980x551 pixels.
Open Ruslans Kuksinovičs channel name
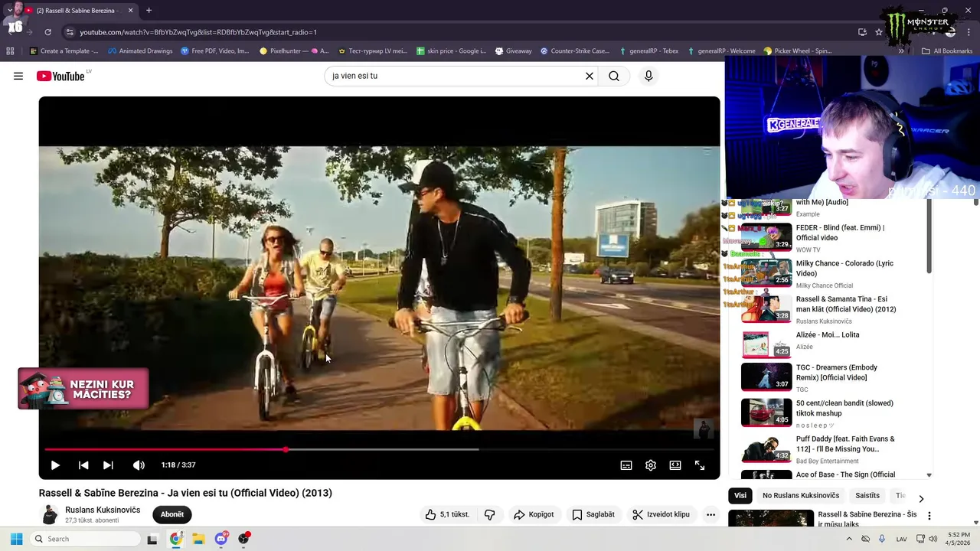click(x=103, y=510)
